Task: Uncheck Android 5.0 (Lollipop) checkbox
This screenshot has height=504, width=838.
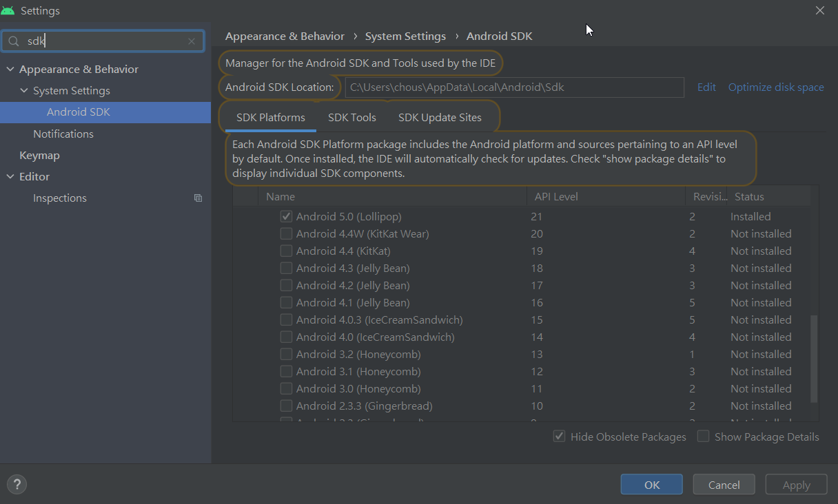Action: coord(286,216)
